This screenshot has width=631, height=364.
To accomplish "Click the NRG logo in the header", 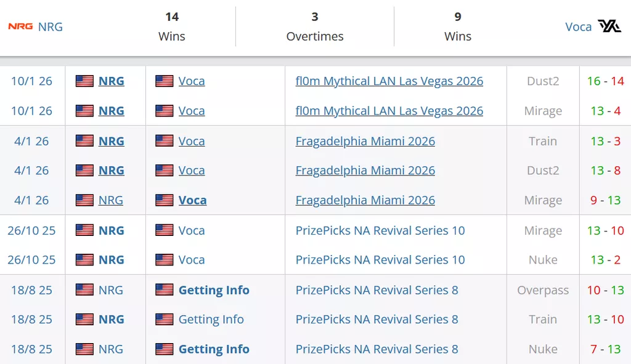I will click(x=20, y=26).
